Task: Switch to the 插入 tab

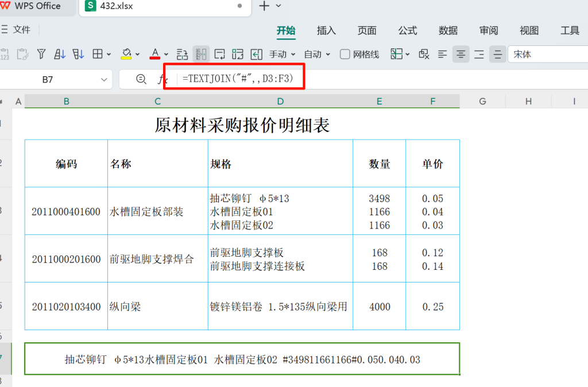Action: (x=326, y=30)
